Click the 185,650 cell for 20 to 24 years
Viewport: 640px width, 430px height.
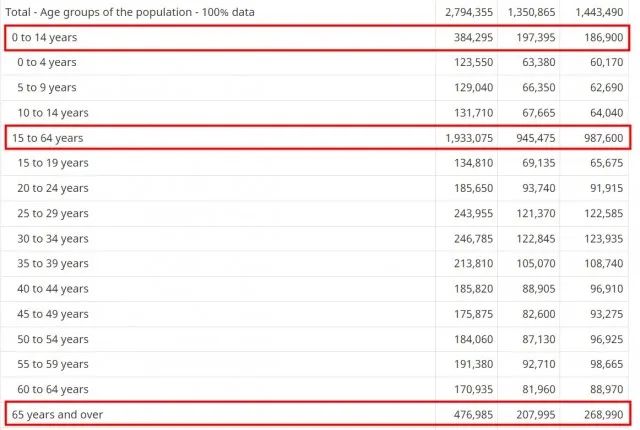473,188
